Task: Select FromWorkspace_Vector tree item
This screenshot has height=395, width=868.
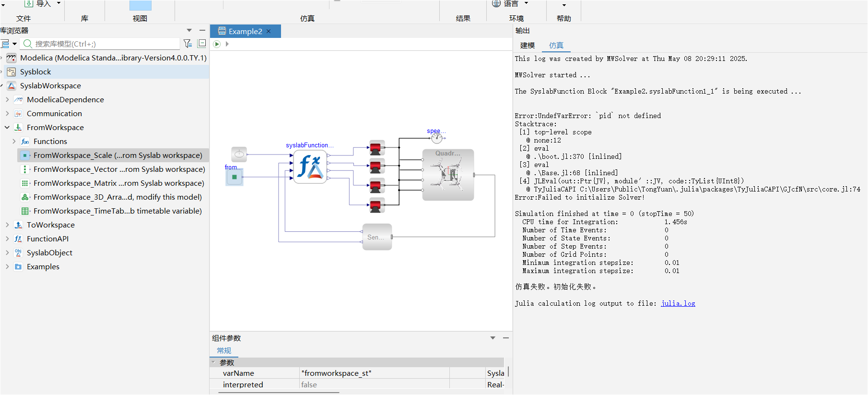Action: (x=119, y=169)
